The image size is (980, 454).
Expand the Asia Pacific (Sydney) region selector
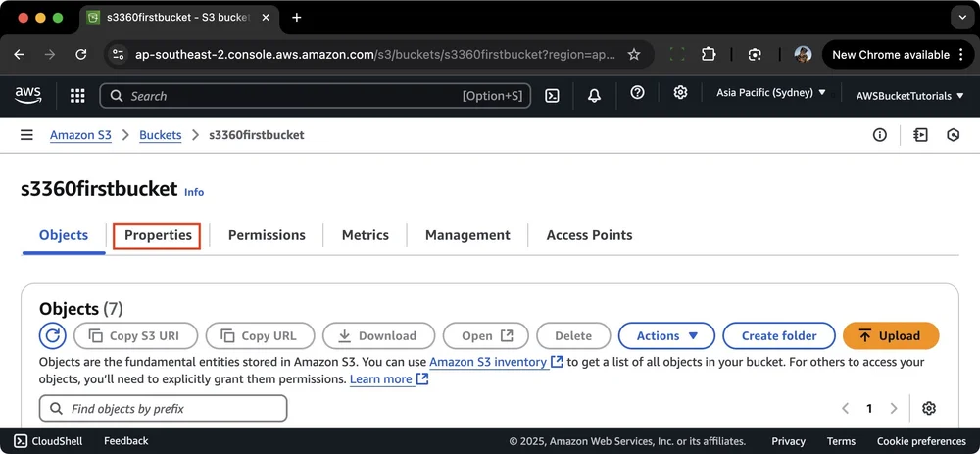(771, 93)
